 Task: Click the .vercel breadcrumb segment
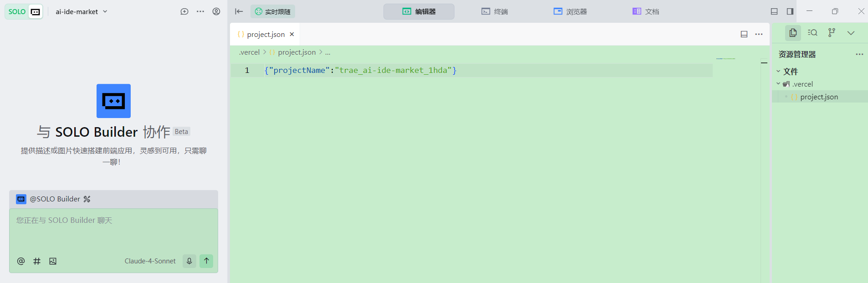pyautogui.click(x=249, y=52)
